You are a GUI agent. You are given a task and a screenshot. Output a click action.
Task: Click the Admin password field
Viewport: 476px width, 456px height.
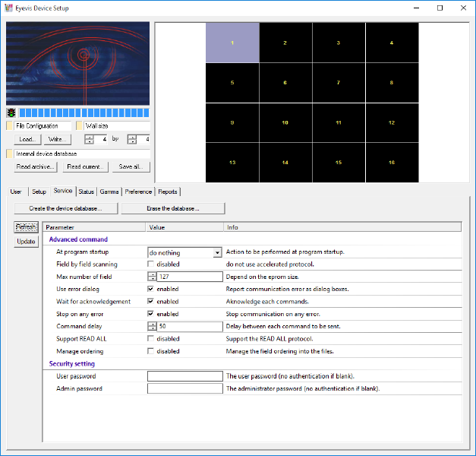click(185, 388)
